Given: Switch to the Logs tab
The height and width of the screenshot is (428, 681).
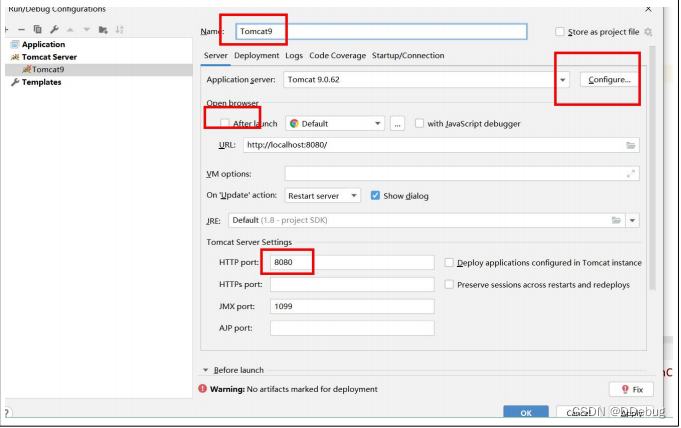Looking at the screenshot, I should tap(294, 56).
